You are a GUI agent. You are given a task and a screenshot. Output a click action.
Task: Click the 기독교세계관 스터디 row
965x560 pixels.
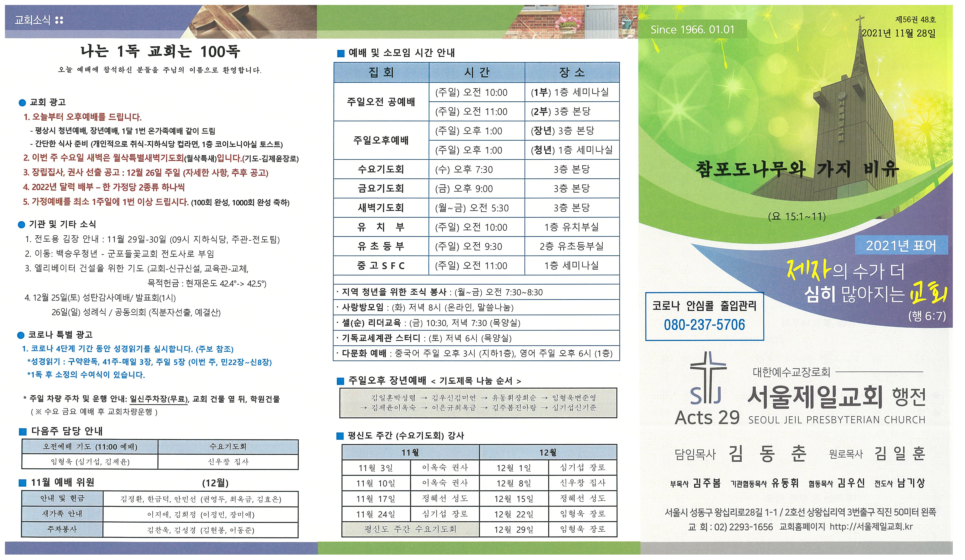pyautogui.click(x=476, y=338)
